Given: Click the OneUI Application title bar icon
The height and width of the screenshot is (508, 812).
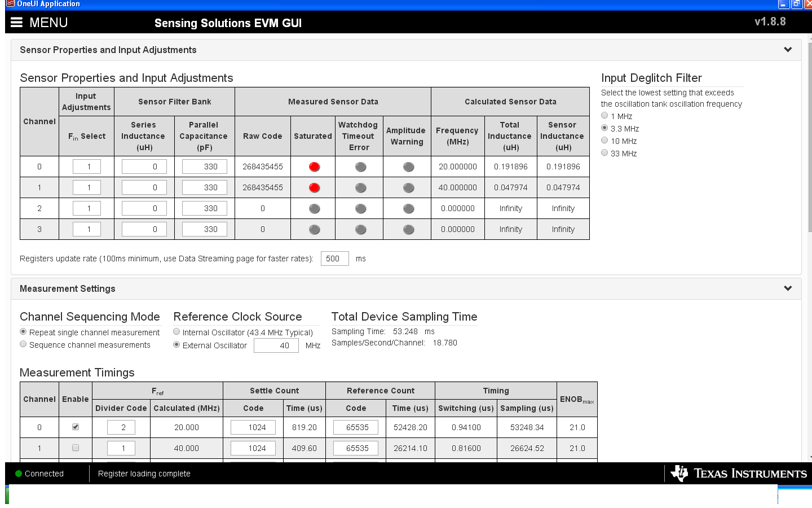Looking at the screenshot, I should pos(11,4).
